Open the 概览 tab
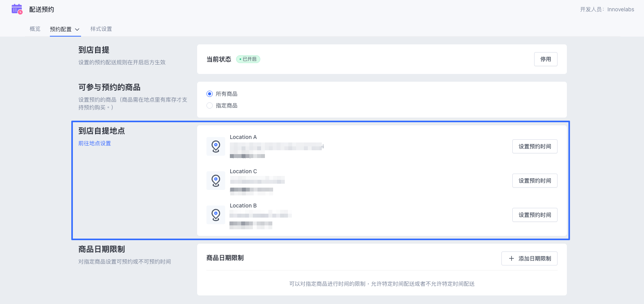644x304 pixels. [35, 29]
